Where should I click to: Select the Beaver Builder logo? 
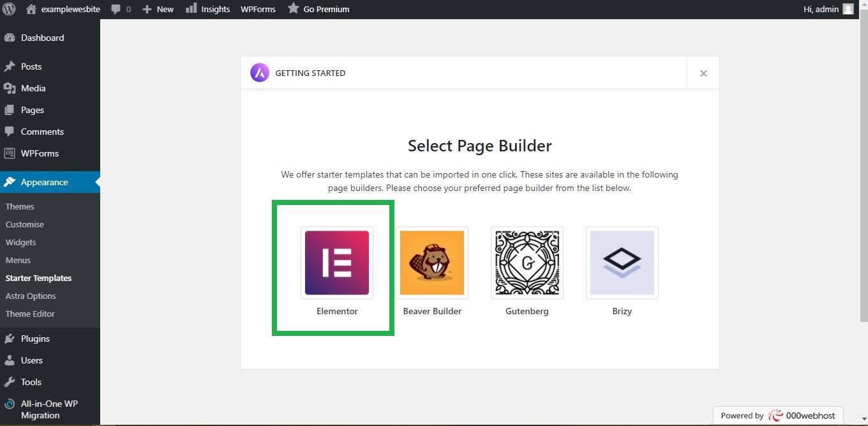coord(432,262)
